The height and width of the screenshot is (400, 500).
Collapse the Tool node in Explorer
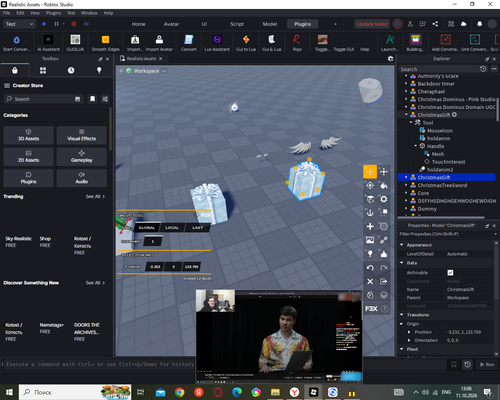411,123
